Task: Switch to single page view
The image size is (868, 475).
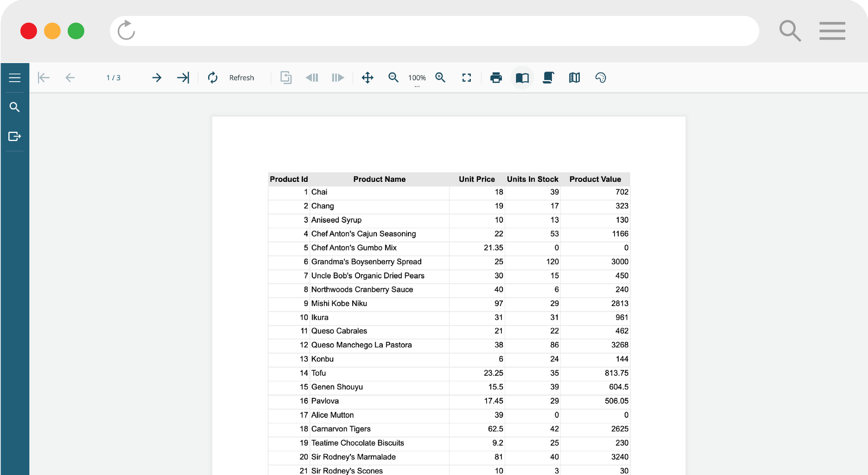Action: coord(522,77)
